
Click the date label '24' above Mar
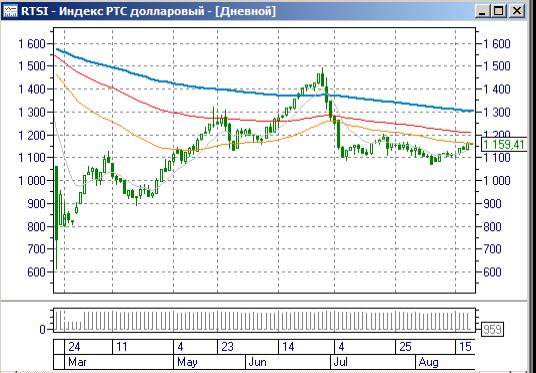click(74, 347)
